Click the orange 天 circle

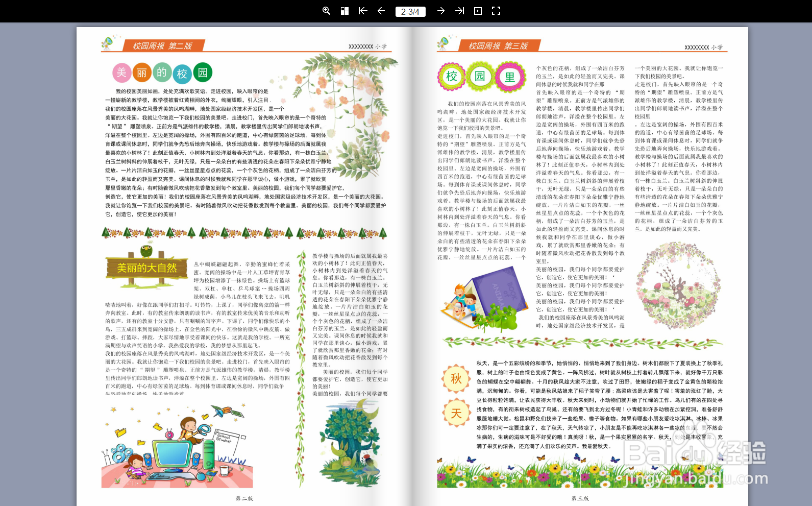(x=456, y=413)
